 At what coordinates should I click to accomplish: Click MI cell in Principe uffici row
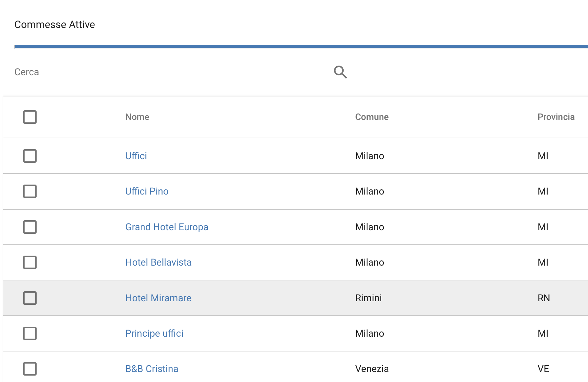pyautogui.click(x=543, y=333)
